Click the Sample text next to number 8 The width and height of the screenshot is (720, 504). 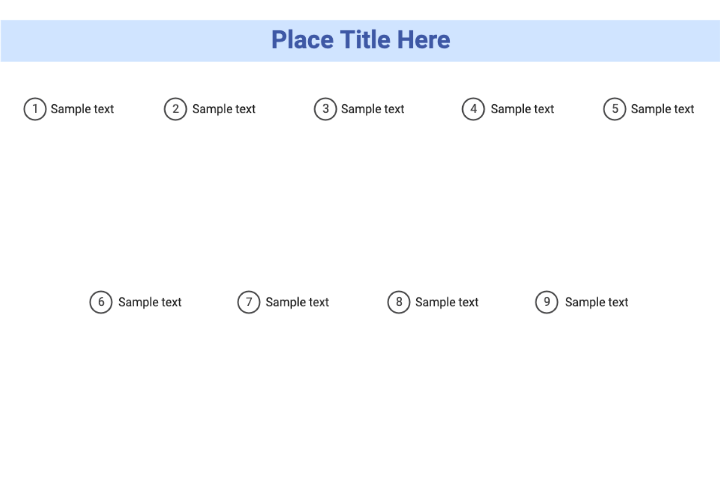[x=447, y=302]
